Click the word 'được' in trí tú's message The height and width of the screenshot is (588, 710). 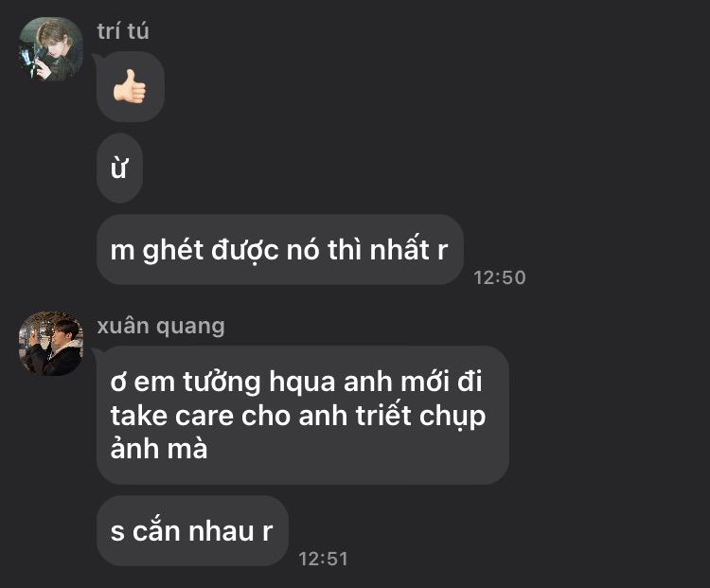point(245,250)
